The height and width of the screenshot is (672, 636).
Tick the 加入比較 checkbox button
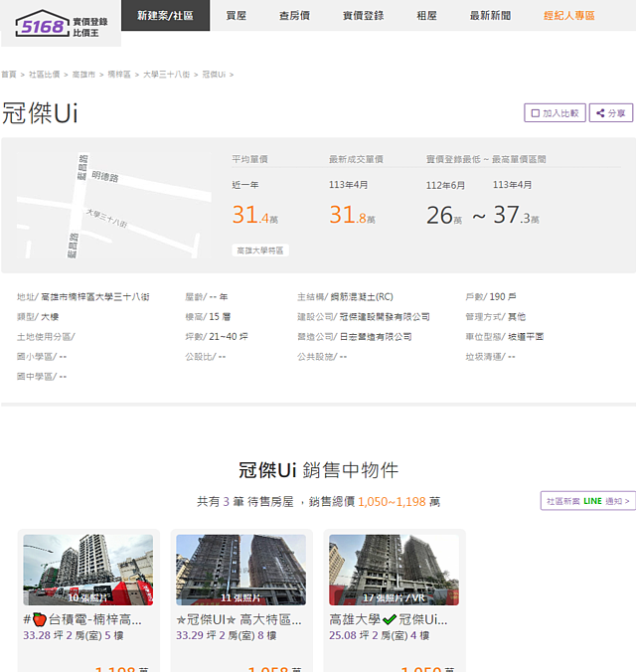tap(555, 113)
